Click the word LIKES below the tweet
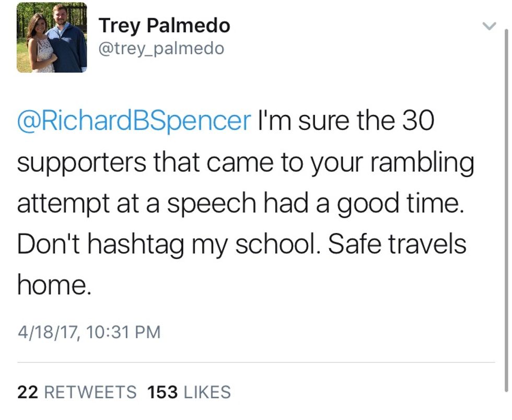The image size is (512, 420). 207,392
